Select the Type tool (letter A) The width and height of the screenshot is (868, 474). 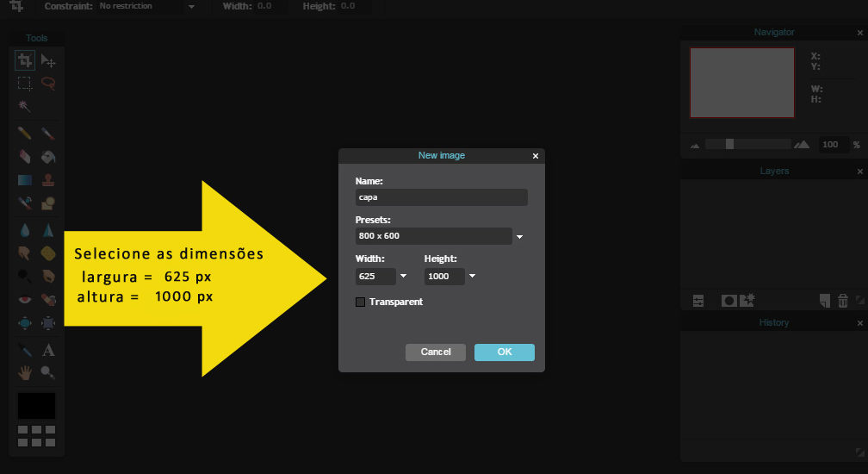[49, 351]
